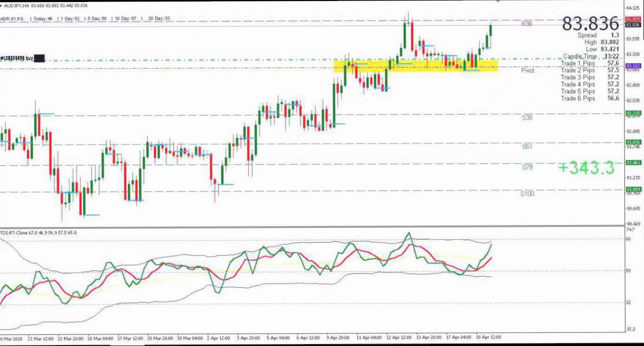
Task: Click the green 81.816 price tag
Action: 633,142
